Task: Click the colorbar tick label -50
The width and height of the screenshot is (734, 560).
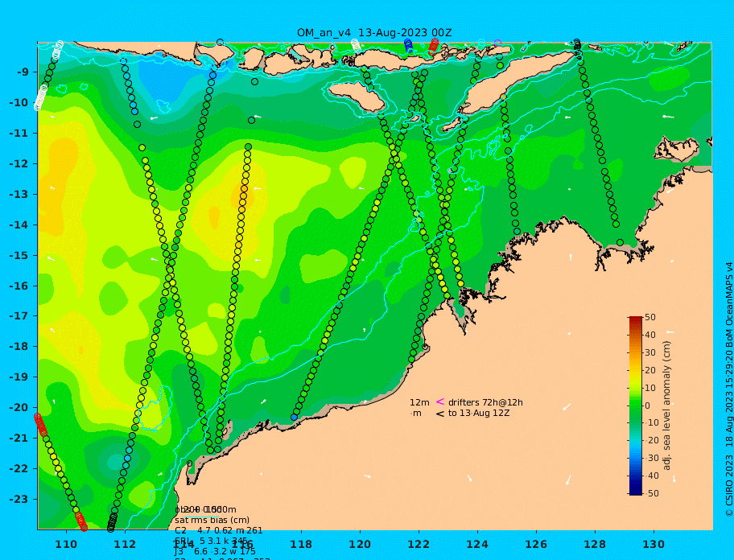Action: (x=650, y=493)
